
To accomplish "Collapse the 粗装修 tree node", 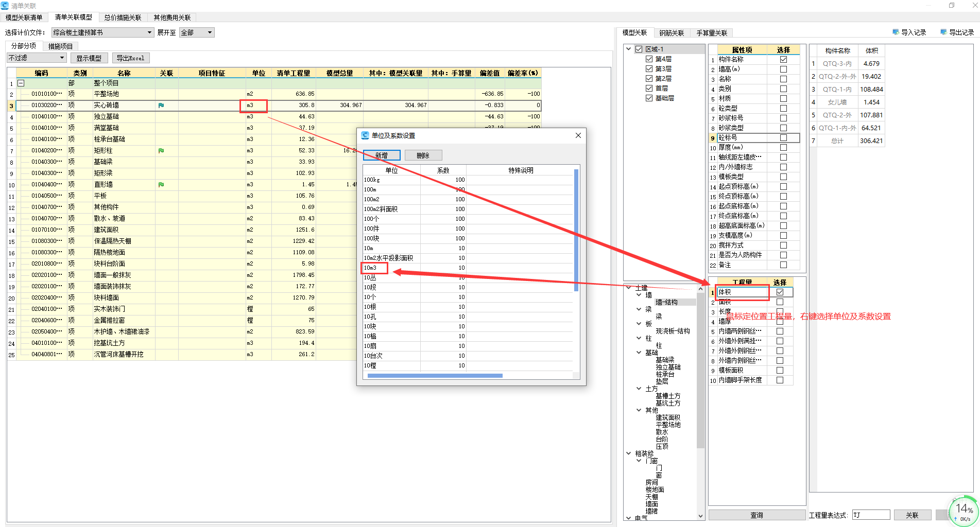I will (629, 453).
